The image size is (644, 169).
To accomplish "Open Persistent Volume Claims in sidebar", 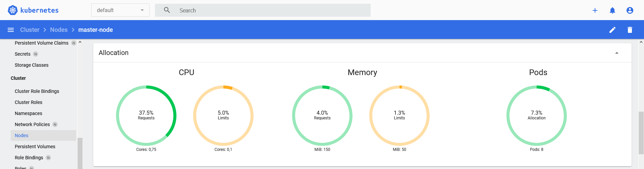I will point(42,43).
